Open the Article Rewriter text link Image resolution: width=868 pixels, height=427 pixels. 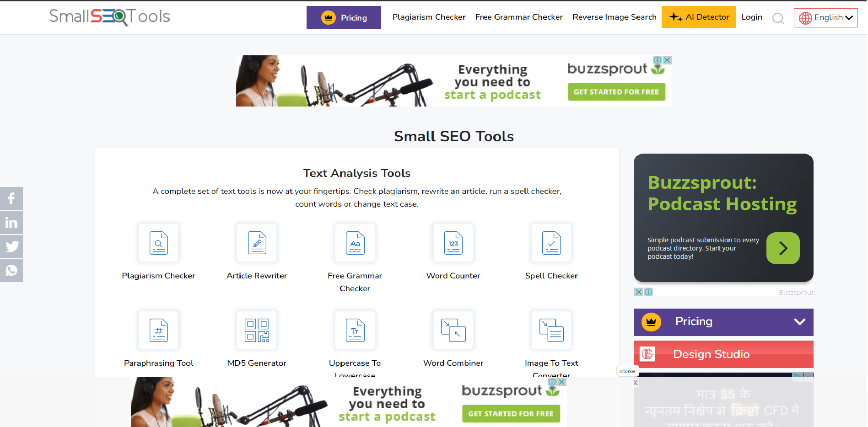(x=257, y=276)
